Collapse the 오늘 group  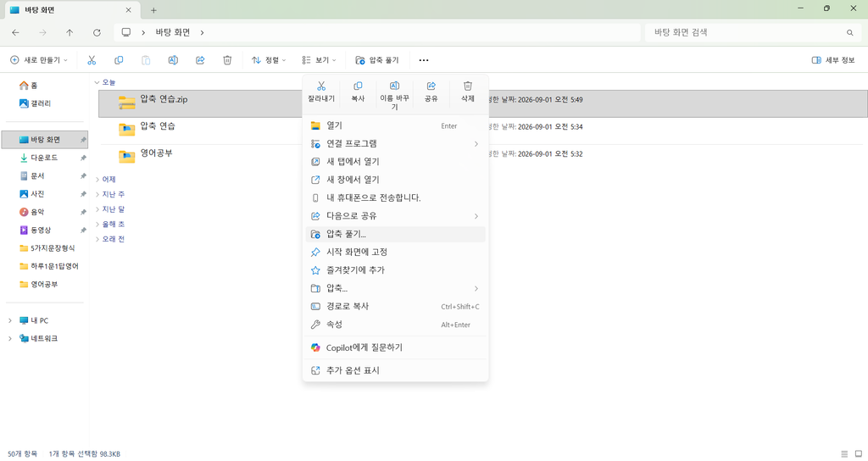coord(97,82)
